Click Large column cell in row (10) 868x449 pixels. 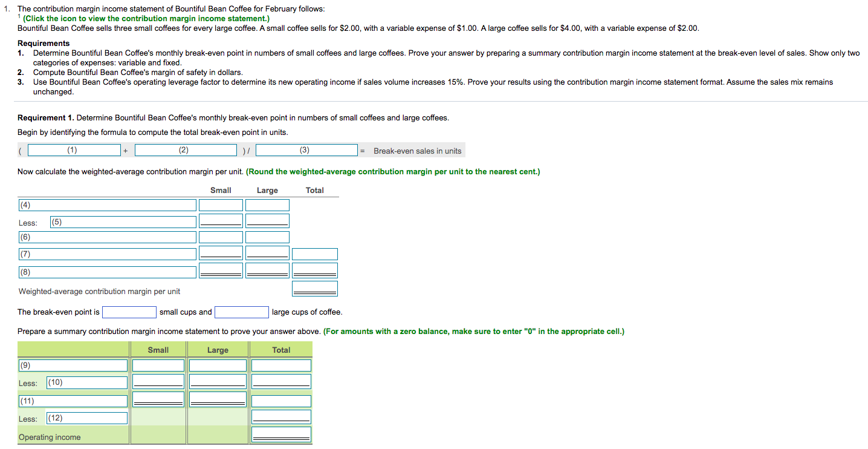(x=218, y=381)
